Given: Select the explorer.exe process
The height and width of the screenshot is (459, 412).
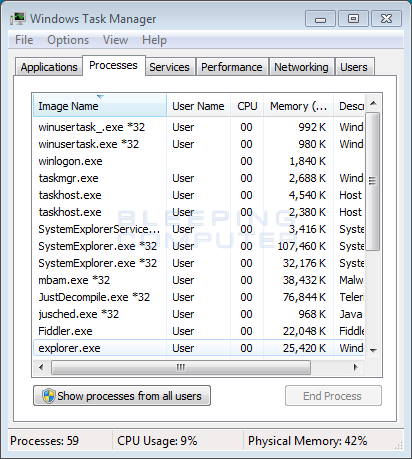Looking at the screenshot, I should point(199,348).
